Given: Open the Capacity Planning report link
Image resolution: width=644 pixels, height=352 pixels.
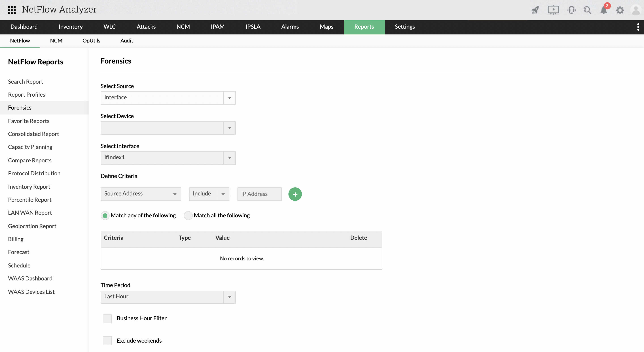Looking at the screenshot, I should [x=30, y=147].
